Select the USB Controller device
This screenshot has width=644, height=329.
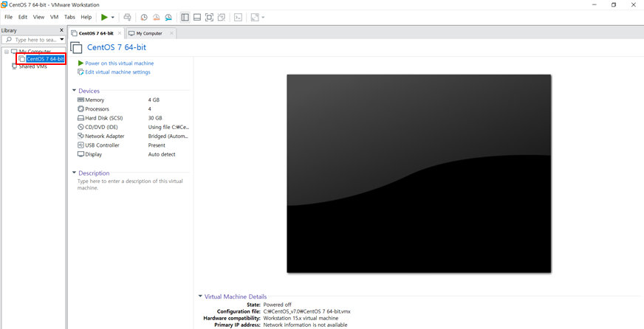[x=133, y=145]
